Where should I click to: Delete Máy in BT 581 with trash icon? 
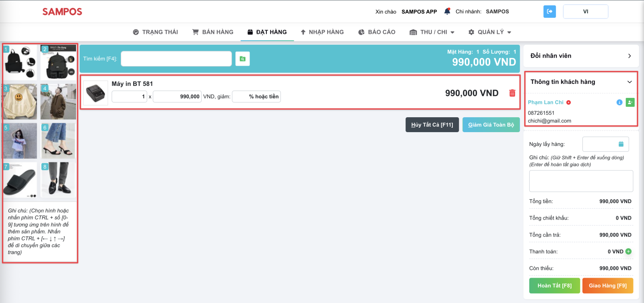click(512, 93)
